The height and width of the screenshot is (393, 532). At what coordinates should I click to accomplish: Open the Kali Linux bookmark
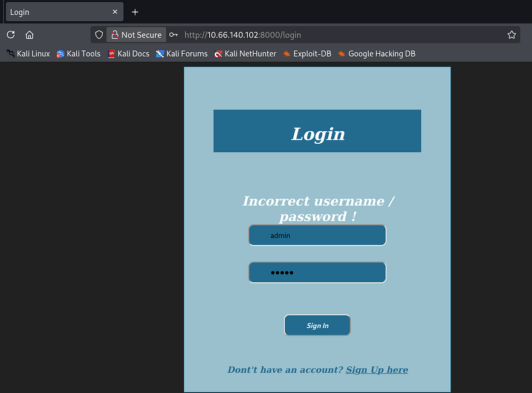point(28,54)
